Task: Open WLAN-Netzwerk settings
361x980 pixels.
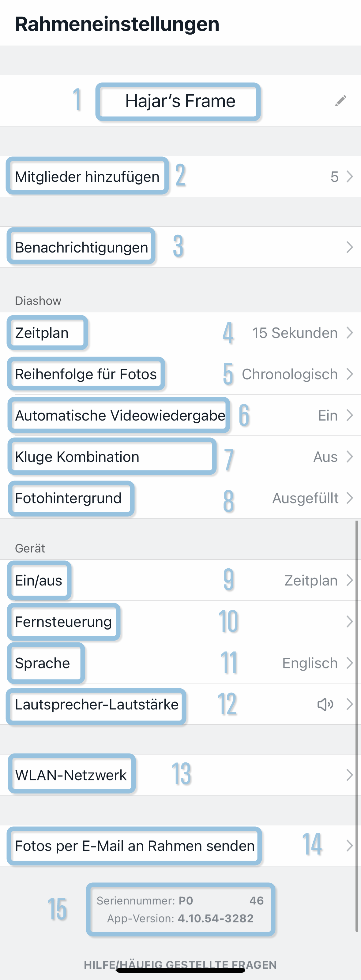Action: (x=180, y=775)
